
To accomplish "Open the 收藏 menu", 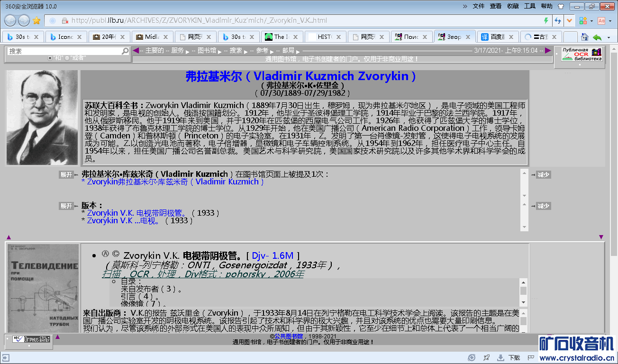I will click(513, 6).
